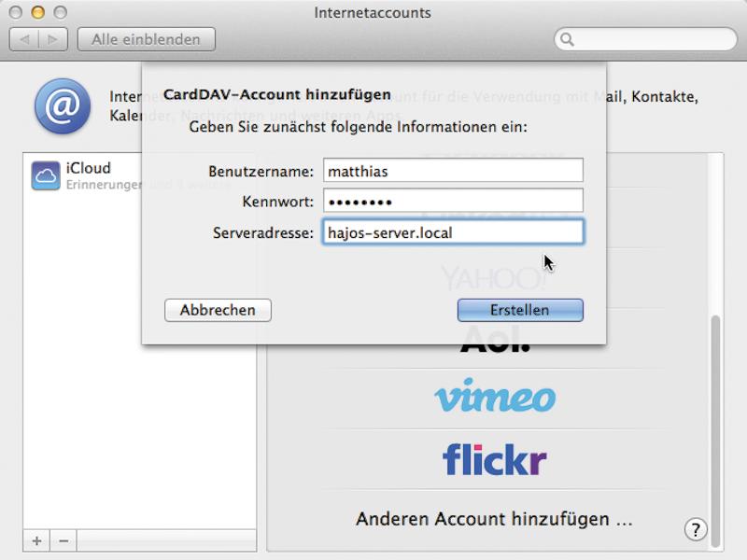Choose the Flickr account type

click(x=495, y=459)
